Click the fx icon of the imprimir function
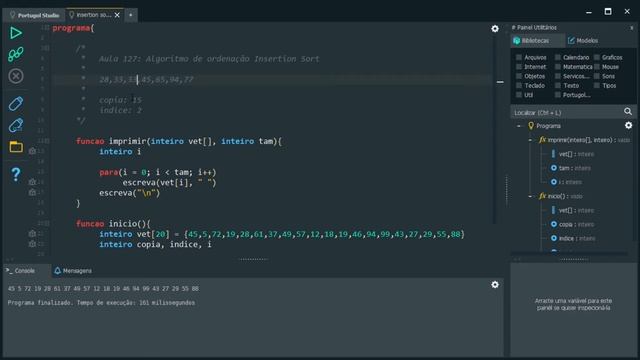 pos(542,140)
